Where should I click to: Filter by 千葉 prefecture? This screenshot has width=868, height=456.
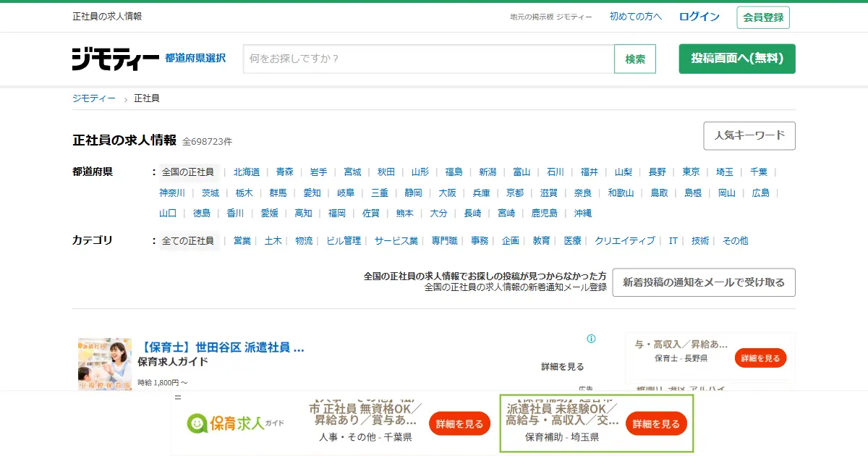[x=759, y=172]
